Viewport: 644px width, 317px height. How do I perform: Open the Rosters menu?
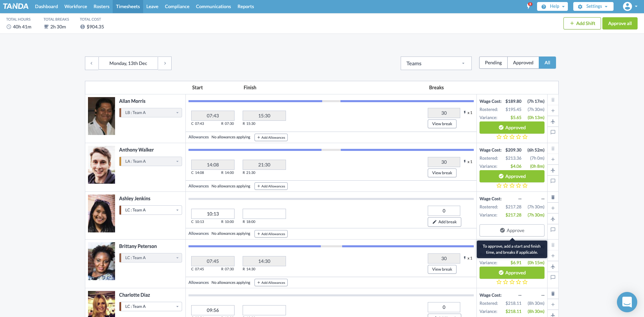coord(102,6)
